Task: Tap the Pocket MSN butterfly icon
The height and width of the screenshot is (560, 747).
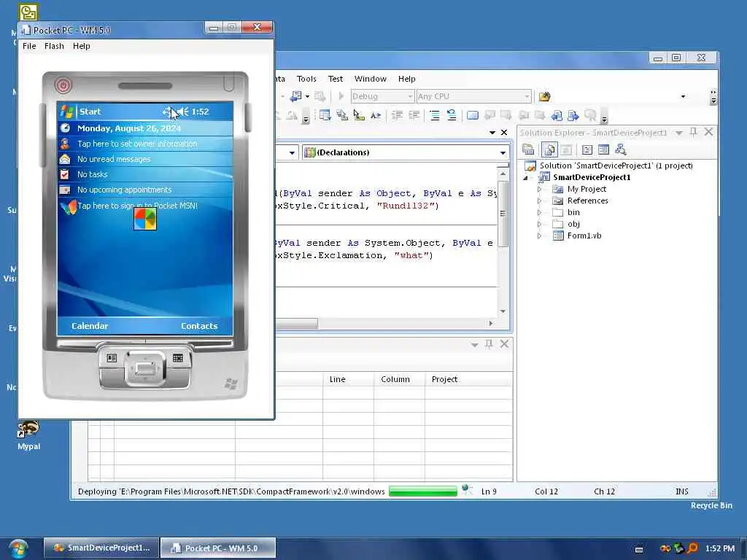Action: tap(68, 206)
